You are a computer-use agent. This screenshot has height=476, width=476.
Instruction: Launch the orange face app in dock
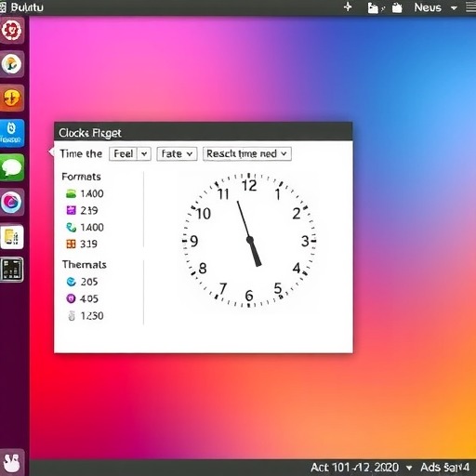(x=12, y=99)
